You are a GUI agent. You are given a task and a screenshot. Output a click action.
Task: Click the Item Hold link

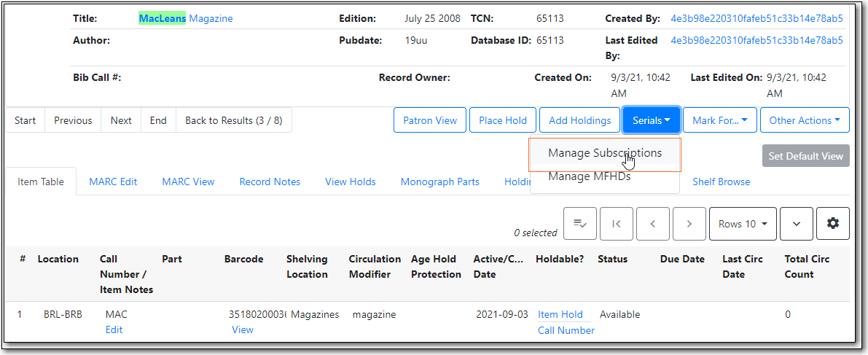(x=560, y=315)
